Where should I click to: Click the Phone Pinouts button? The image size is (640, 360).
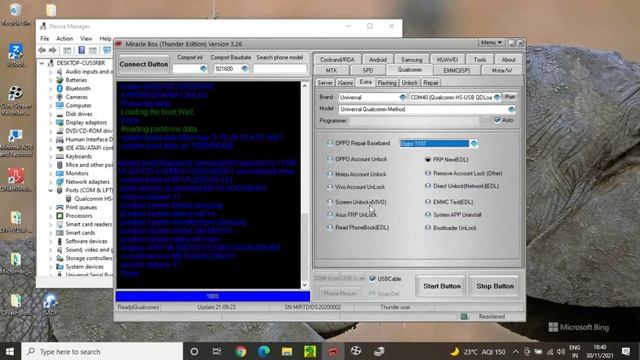pyautogui.click(x=340, y=293)
